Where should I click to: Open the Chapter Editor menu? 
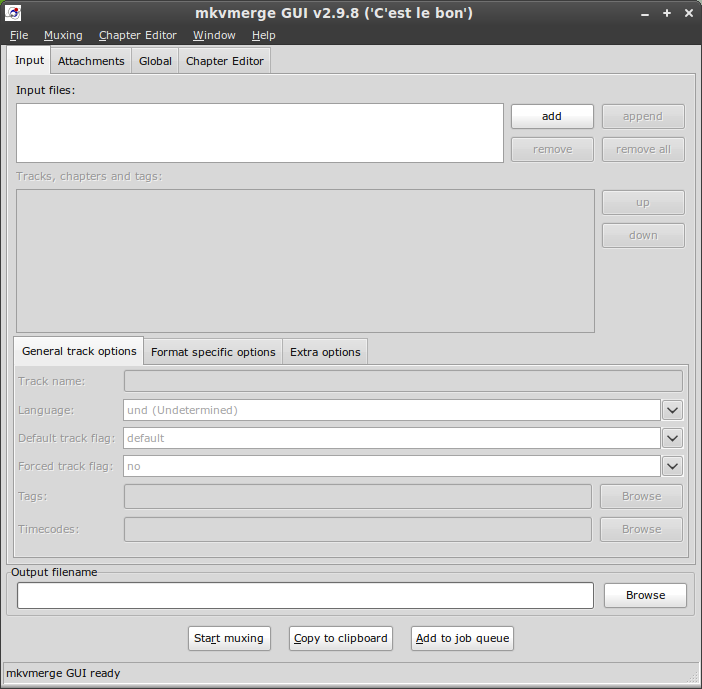137,35
